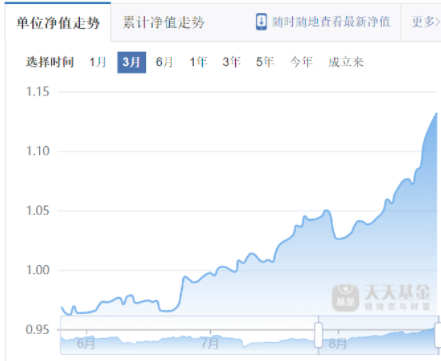Select the 1月 time range
Viewport: 441px width, 361px height.
(x=98, y=62)
